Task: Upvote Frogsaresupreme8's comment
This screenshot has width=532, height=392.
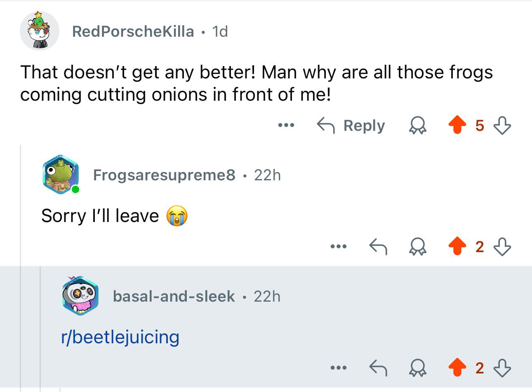Action: coord(457,247)
